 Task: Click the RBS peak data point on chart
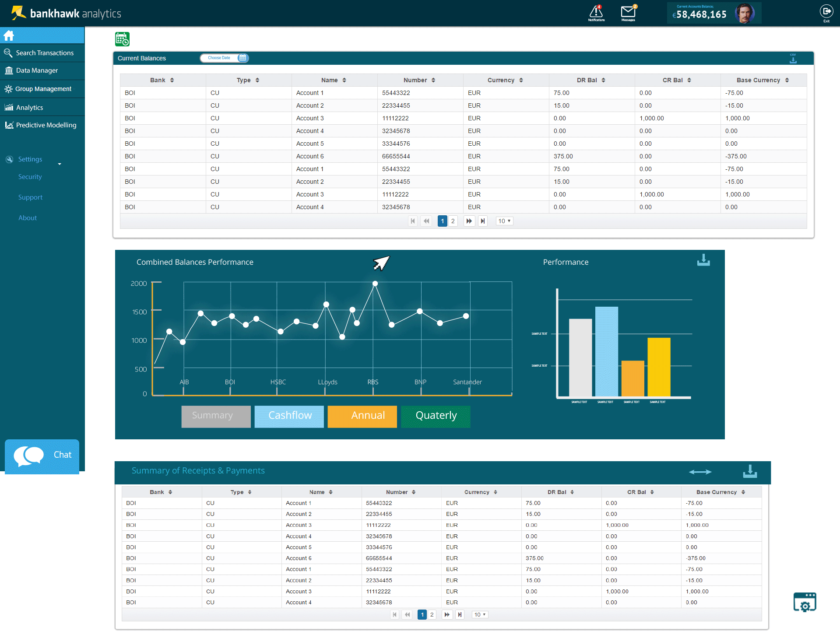375,284
